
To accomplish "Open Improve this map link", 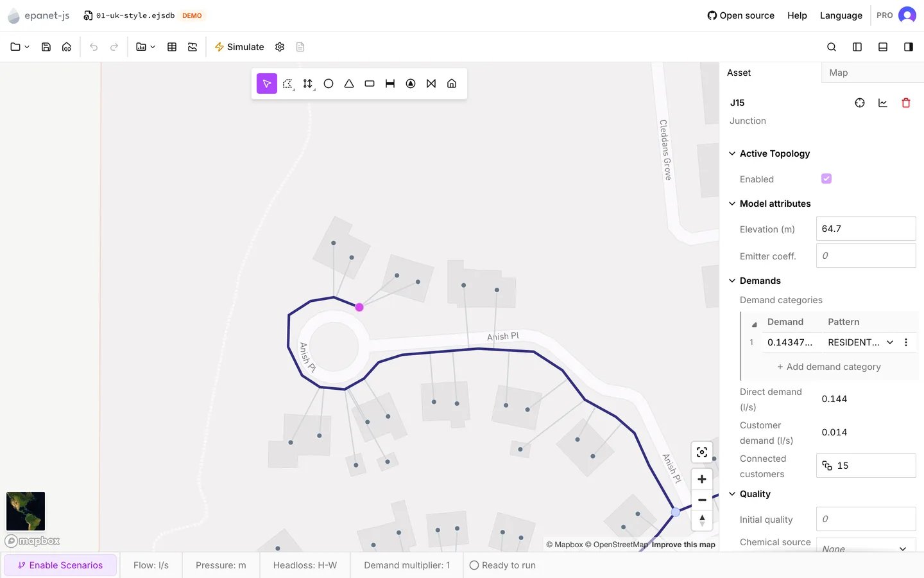I will [x=683, y=545].
